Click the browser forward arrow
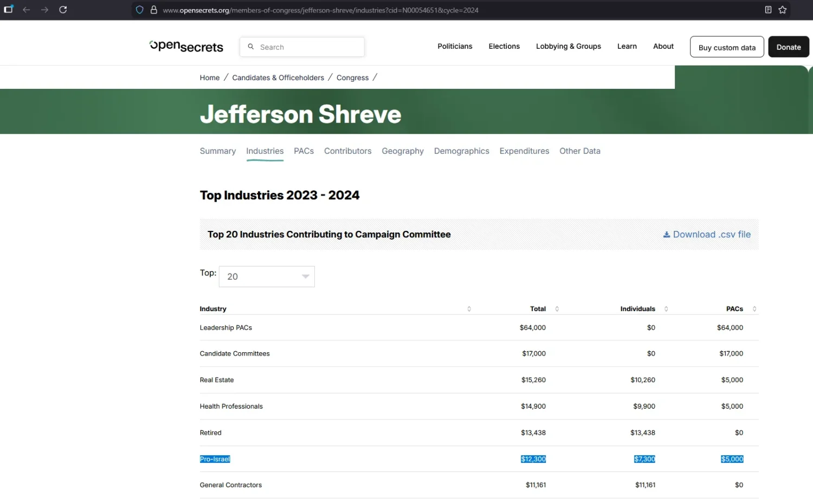Image resolution: width=813 pixels, height=504 pixels. coord(44,10)
